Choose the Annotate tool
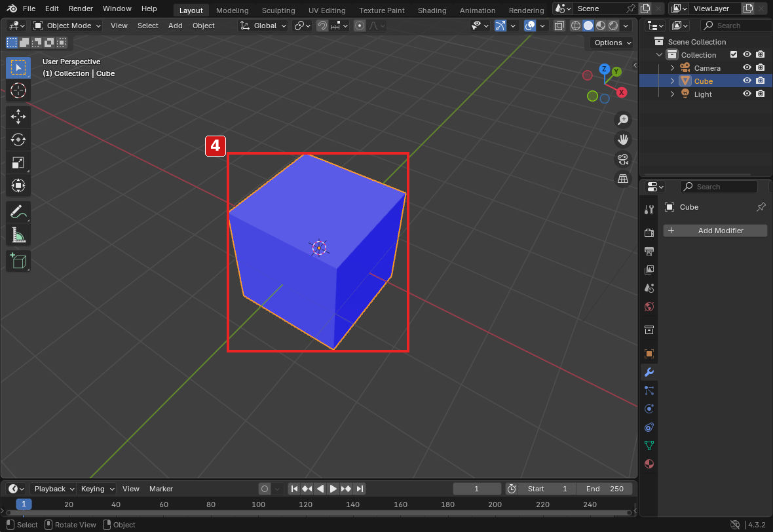The image size is (773, 532). 18,212
